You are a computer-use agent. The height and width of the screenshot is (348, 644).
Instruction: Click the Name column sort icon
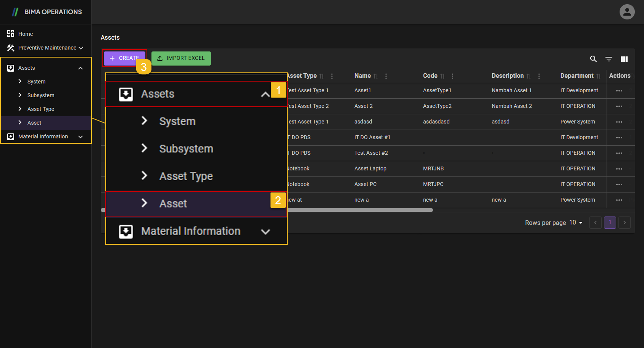click(376, 76)
